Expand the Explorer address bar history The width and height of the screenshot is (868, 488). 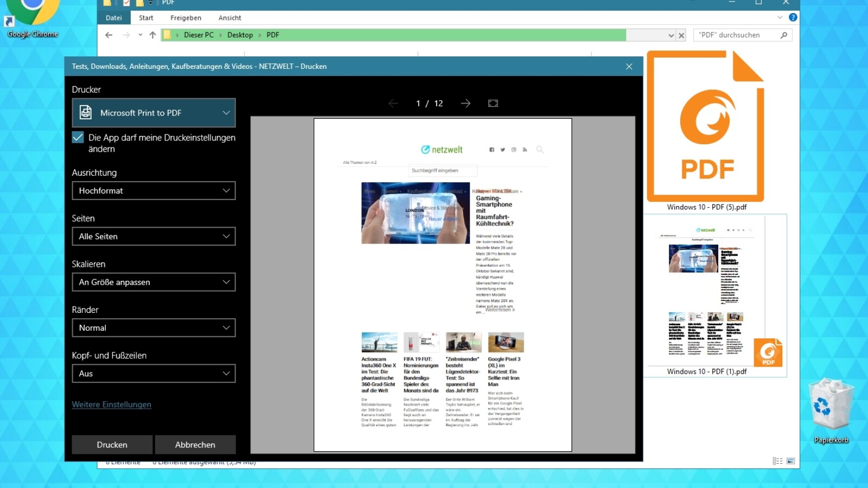[671, 35]
